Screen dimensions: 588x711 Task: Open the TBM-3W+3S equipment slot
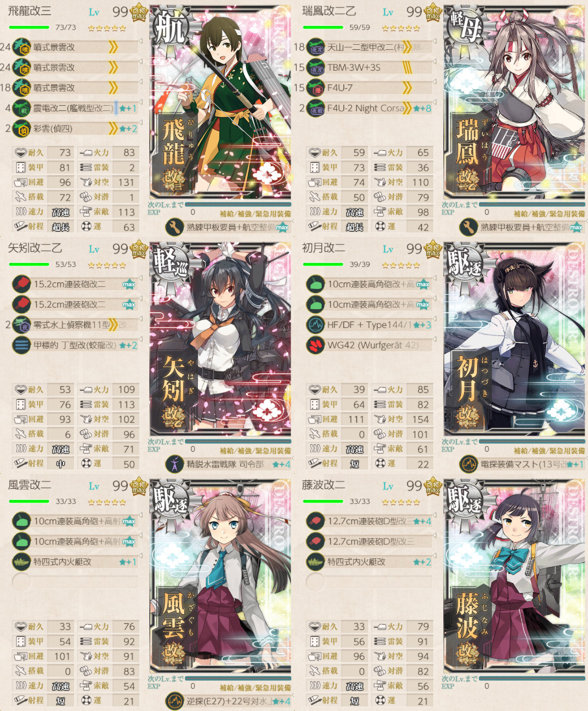369,68
